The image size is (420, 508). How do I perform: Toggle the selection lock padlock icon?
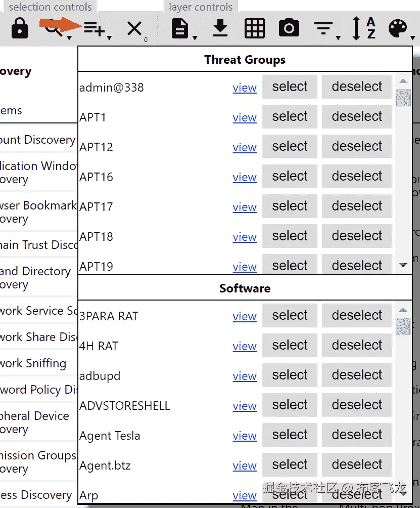pos(19,28)
